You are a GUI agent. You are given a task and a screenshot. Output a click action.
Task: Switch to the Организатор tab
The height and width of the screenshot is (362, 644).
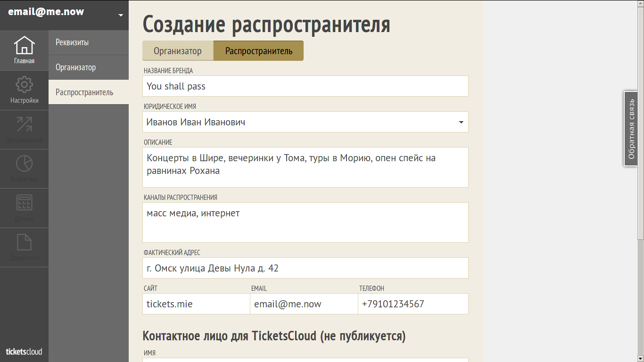pyautogui.click(x=178, y=50)
